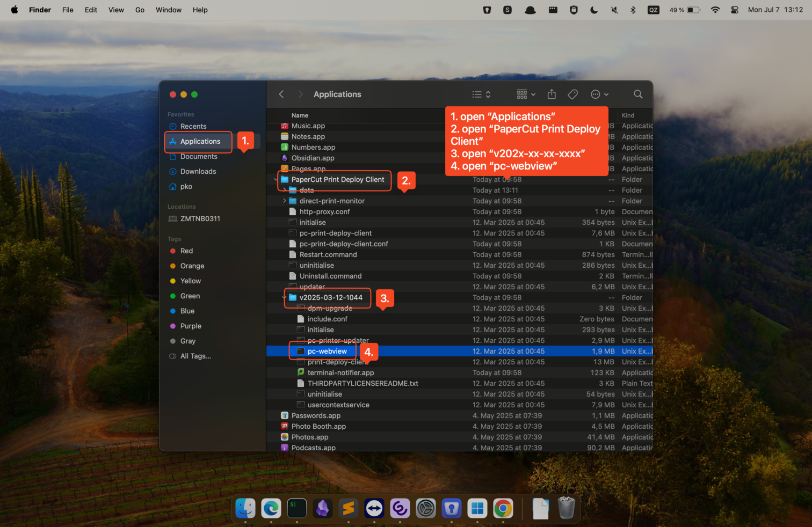The height and width of the screenshot is (527, 812).
Task: Select usercontextservice file
Action: coord(460,405)
